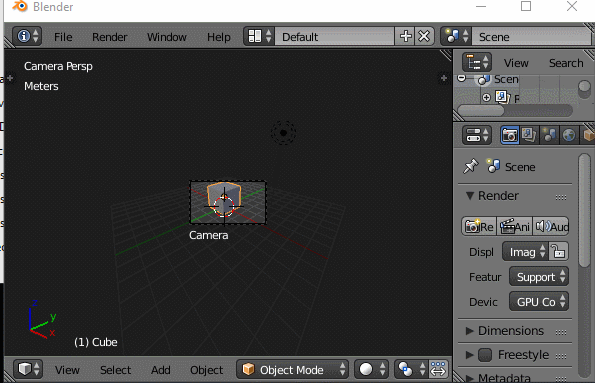Click the Dimensions panel drag grip
Viewport: 595px width, 383px height.
pos(561,332)
